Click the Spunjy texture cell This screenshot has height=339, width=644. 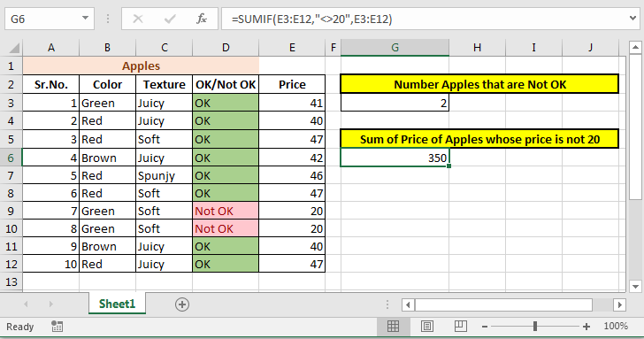point(165,175)
